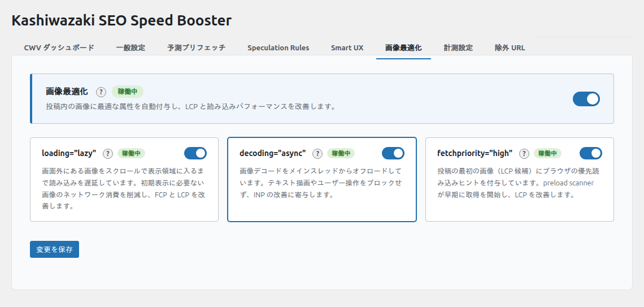Open the CWV ダッシュボード tab
644x307 pixels.
pyautogui.click(x=59, y=48)
